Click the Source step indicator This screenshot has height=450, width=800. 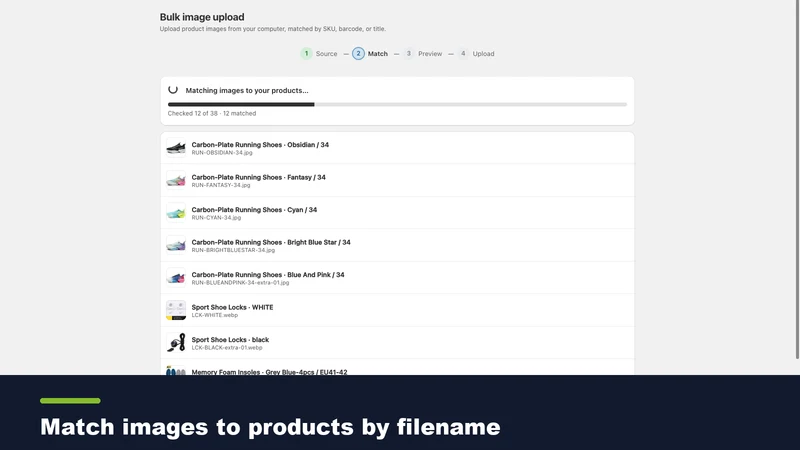319,54
